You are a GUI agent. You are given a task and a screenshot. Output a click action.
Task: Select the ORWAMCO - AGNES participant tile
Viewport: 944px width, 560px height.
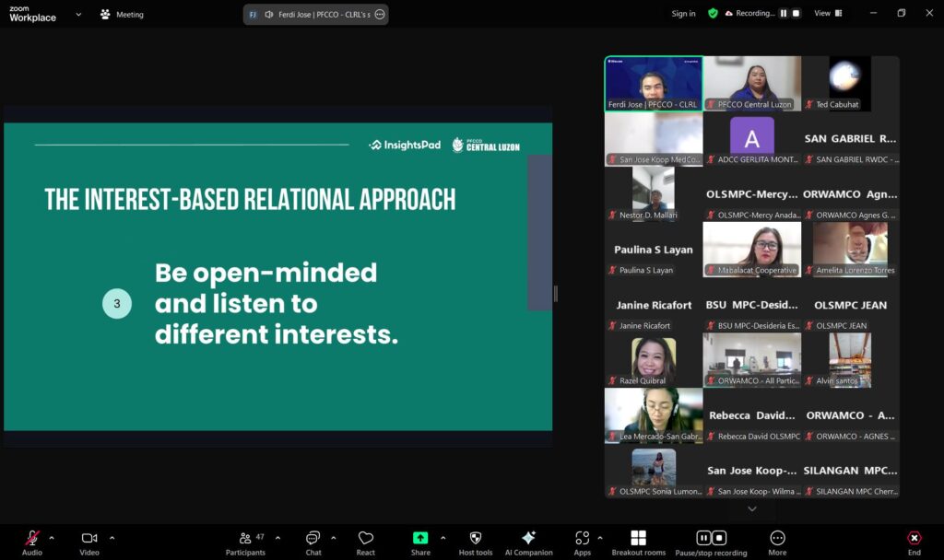tap(851, 415)
